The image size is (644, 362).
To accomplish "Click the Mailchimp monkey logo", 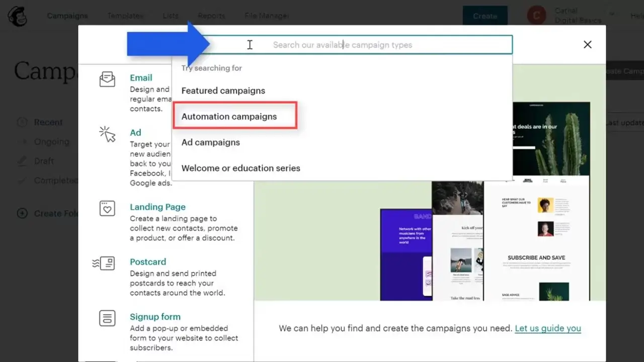I will [x=17, y=16].
